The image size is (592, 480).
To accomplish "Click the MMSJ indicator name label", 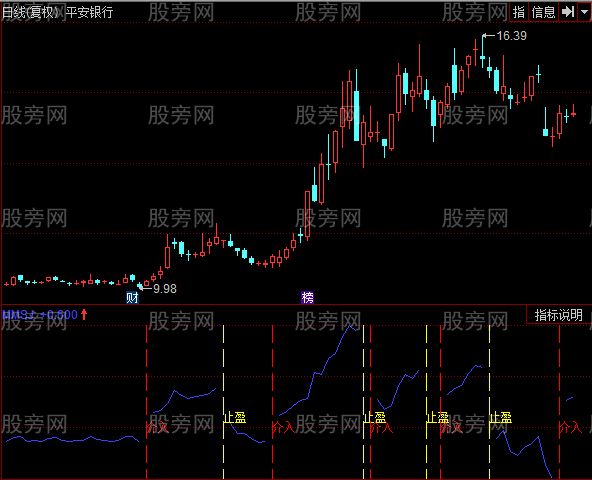I will click(x=18, y=314).
